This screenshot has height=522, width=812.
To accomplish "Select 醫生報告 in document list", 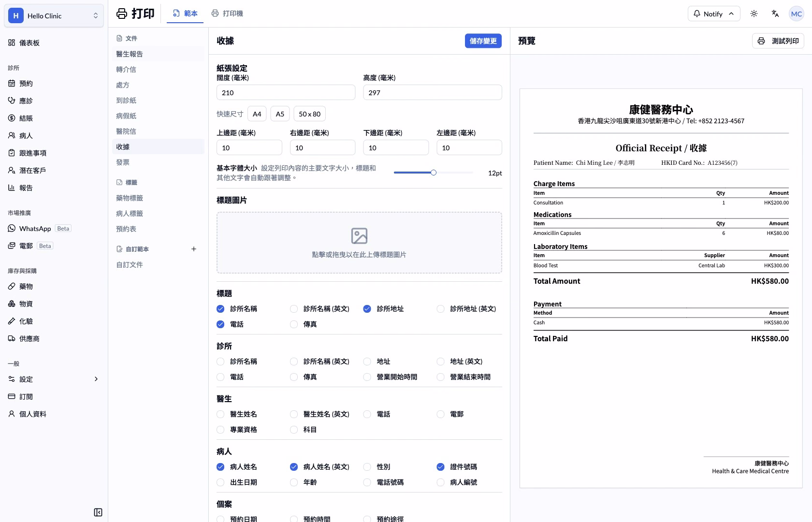I will pos(158,54).
